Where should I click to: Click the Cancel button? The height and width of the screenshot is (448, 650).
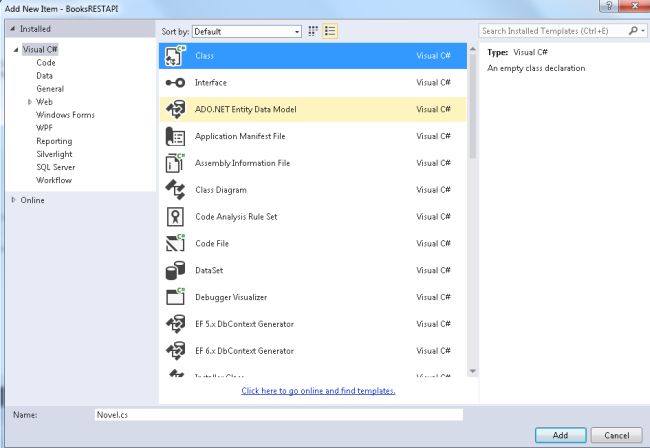[616, 435]
